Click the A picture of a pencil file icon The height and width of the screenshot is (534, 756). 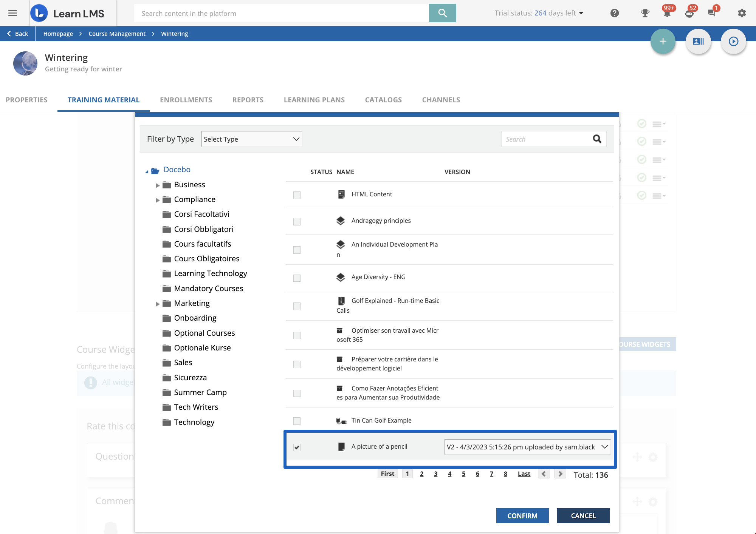click(341, 447)
